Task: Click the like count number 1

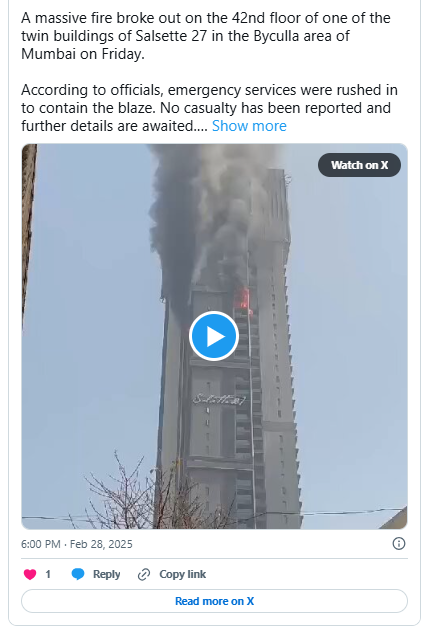Action: tap(48, 574)
